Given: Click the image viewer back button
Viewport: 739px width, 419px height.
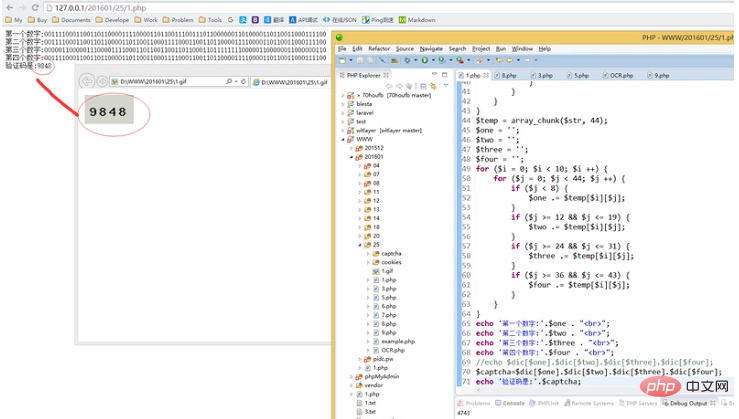Looking at the screenshot, I should 87,81.
